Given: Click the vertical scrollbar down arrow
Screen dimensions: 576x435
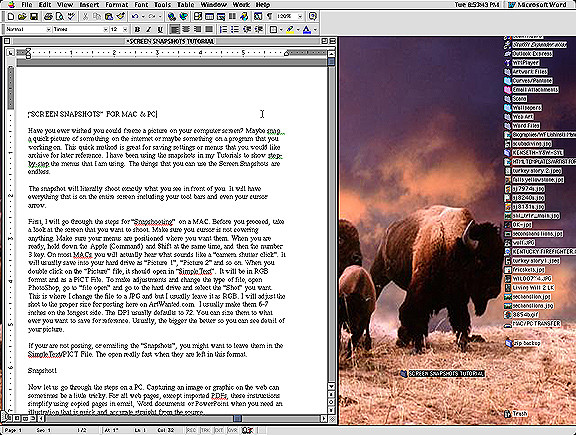Looking at the screenshot, I should point(331,387).
